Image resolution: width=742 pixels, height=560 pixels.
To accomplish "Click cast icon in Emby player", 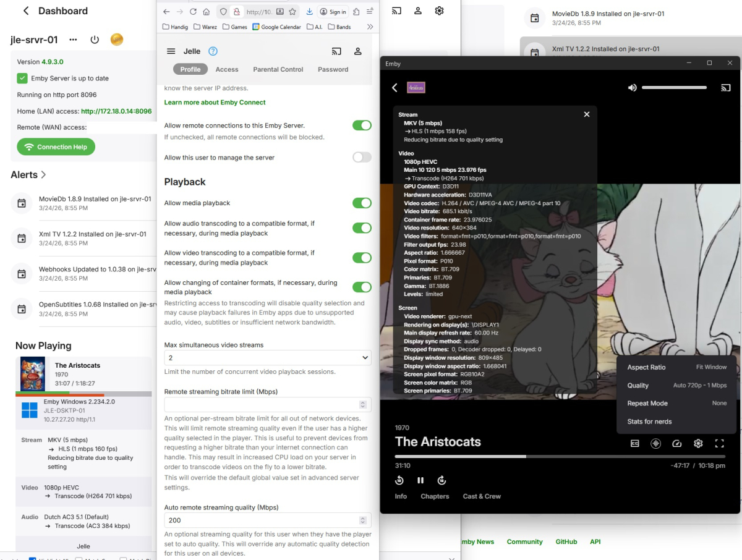I will point(726,88).
